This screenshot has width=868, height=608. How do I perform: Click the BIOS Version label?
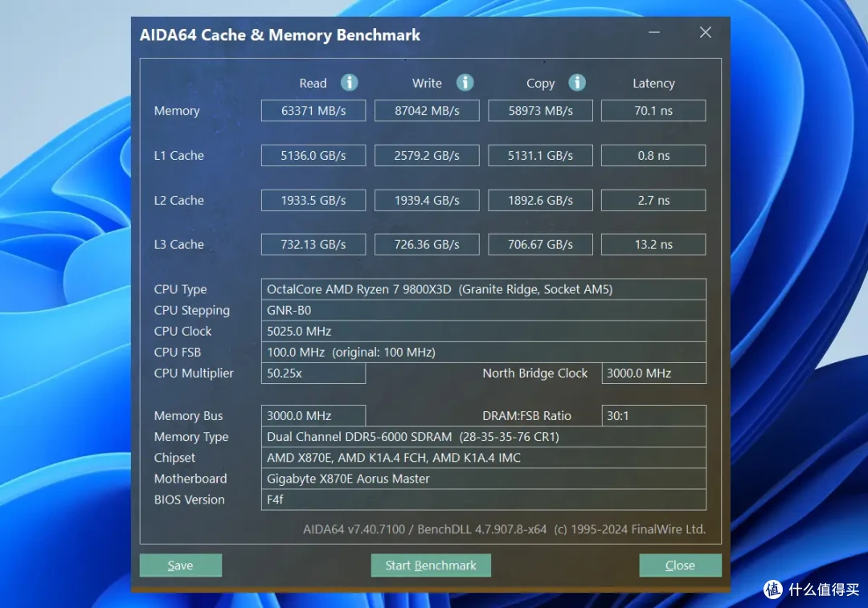click(x=190, y=500)
